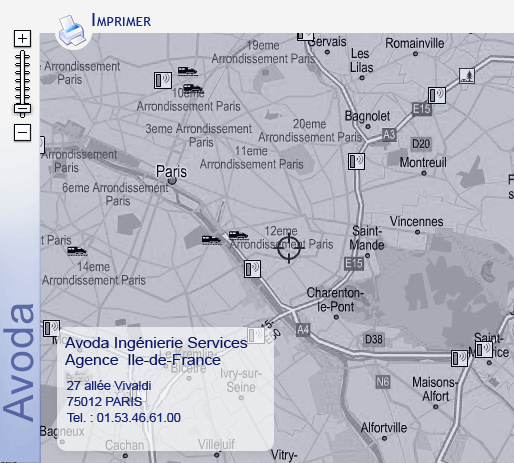The image size is (514, 463).
Task: Click radar icon left of Saint-Maurice
Action: pos(459,358)
